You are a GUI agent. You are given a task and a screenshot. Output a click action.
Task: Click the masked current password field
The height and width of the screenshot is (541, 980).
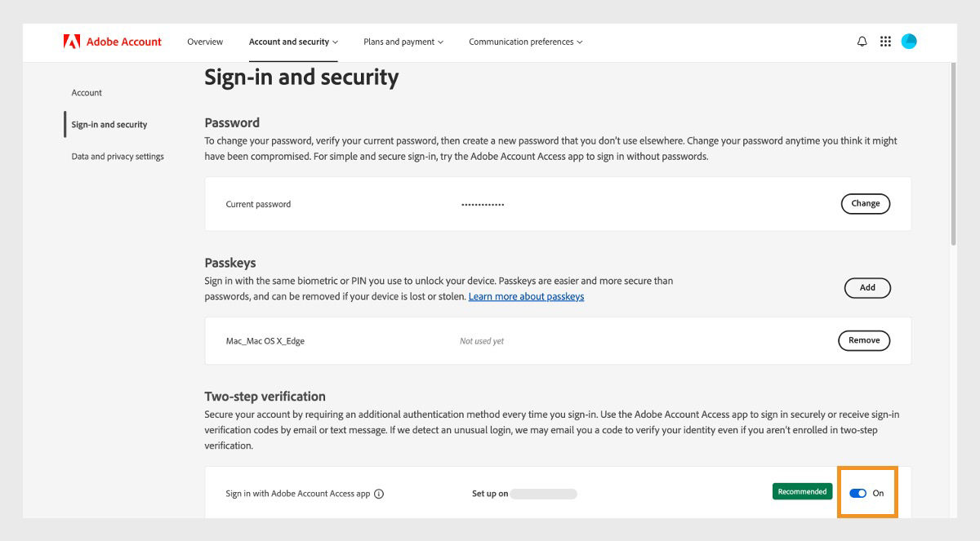[x=482, y=203]
